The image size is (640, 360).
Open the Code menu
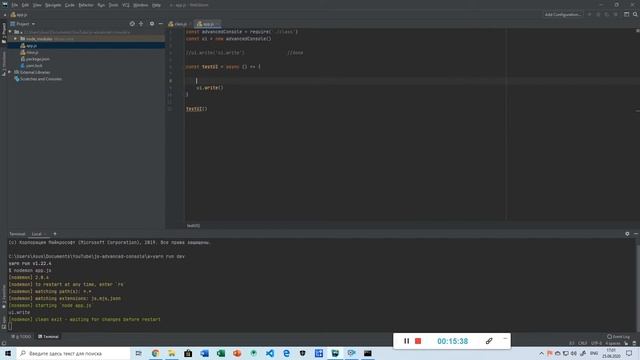pos(70,5)
